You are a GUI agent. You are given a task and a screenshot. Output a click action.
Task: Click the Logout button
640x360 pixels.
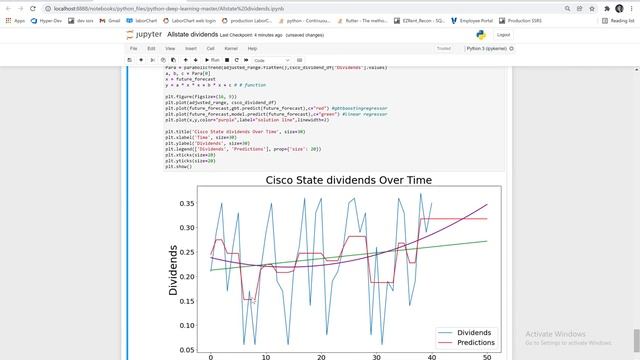click(x=503, y=35)
